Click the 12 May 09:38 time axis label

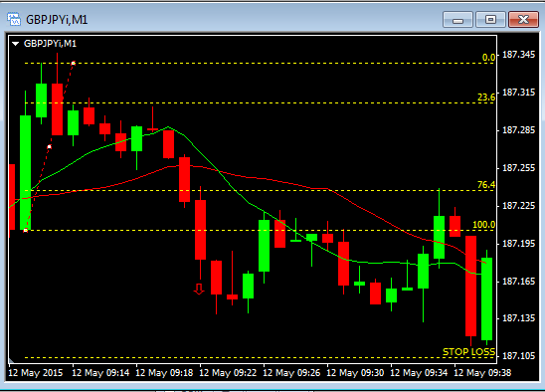point(482,373)
